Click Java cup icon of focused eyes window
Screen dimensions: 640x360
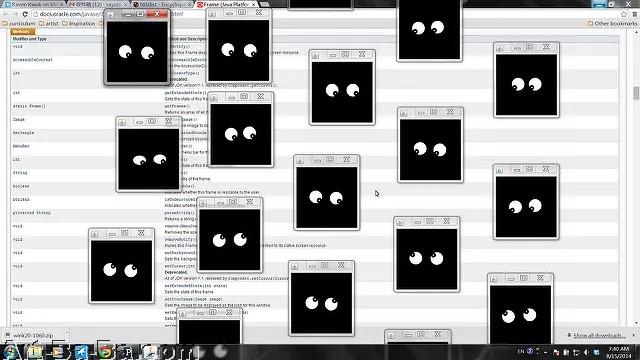tap(111, 15)
